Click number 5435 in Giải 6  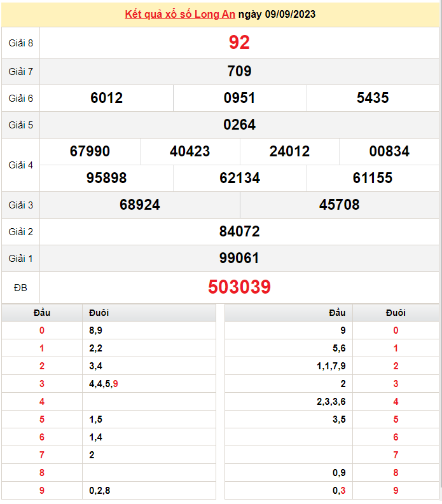pos(373,98)
